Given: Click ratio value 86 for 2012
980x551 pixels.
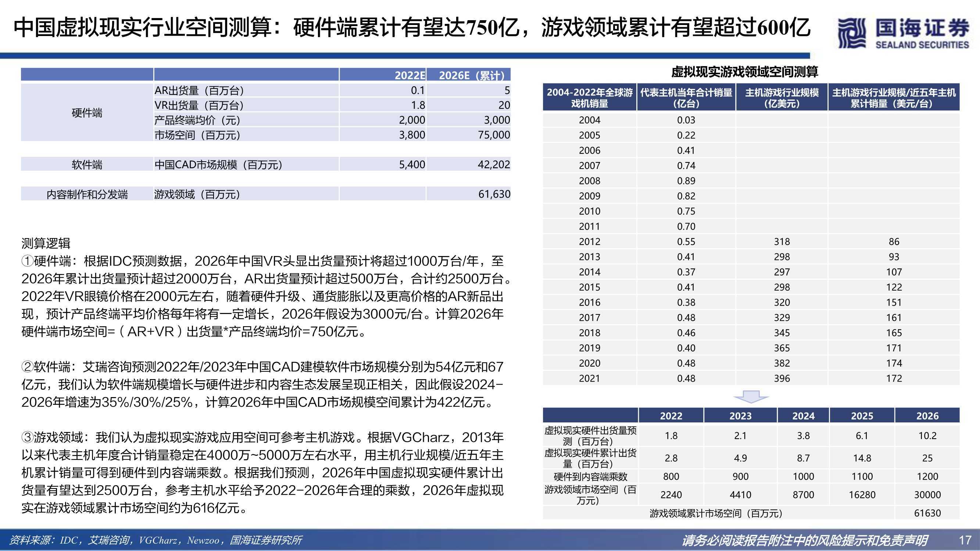Looking at the screenshot, I should point(894,242).
